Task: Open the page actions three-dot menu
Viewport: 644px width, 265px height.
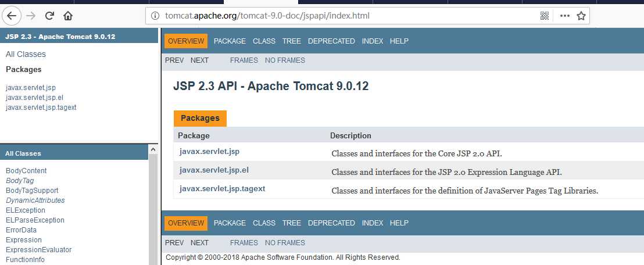Action: 565,16
